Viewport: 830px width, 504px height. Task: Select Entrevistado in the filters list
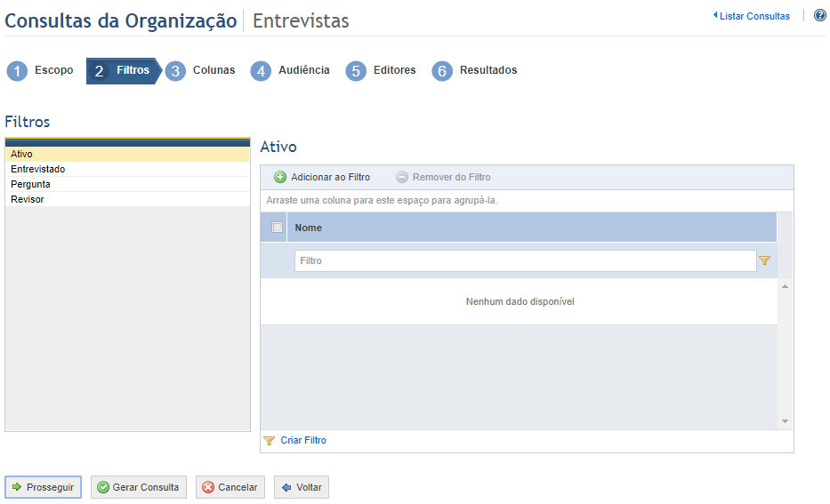point(127,169)
